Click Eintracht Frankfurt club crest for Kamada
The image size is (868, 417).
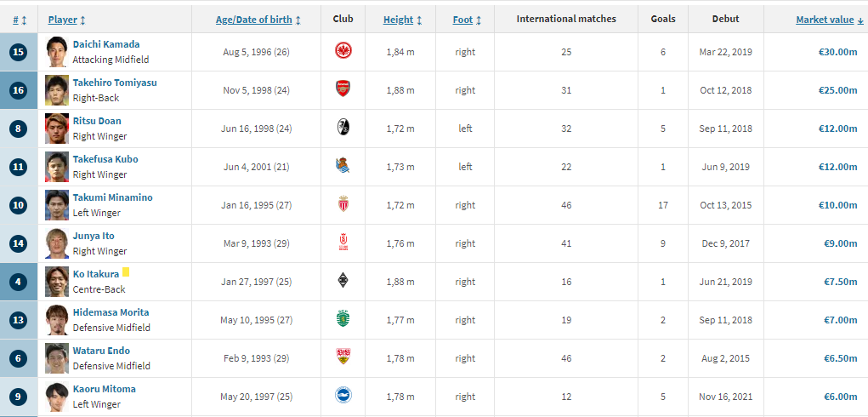click(x=343, y=52)
